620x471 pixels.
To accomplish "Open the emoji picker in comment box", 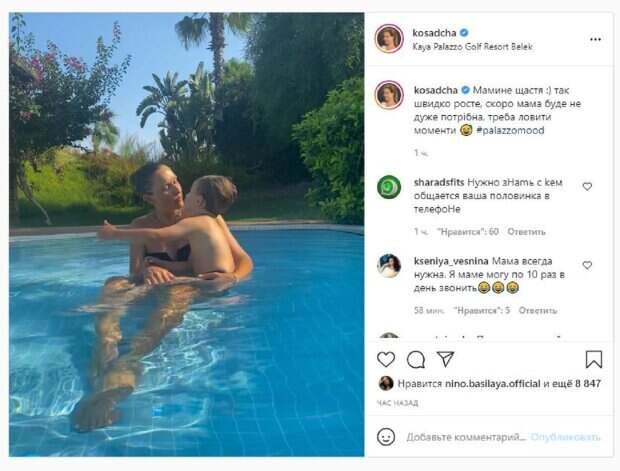I will coord(386,437).
